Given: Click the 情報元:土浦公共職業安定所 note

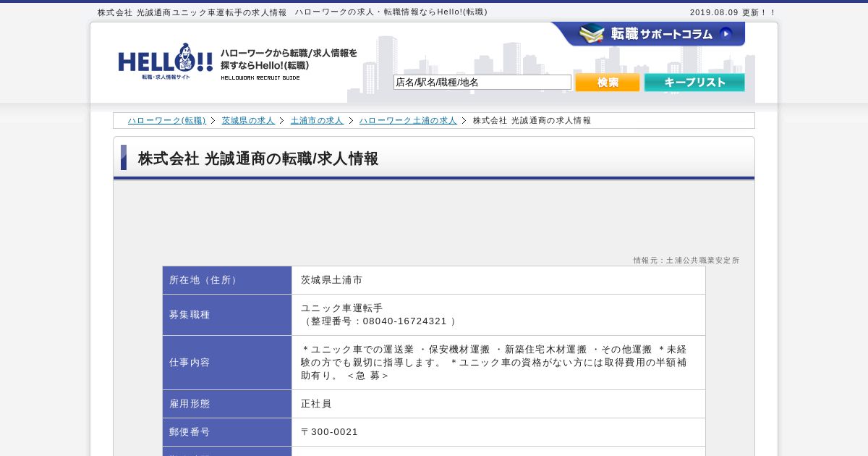Looking at the screenshot, I should coord(686,261).
